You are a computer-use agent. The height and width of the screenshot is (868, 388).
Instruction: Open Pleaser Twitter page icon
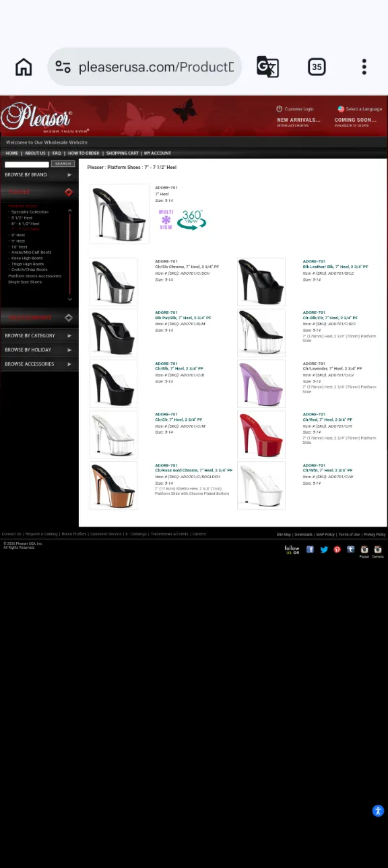click(x=323, y=549)
